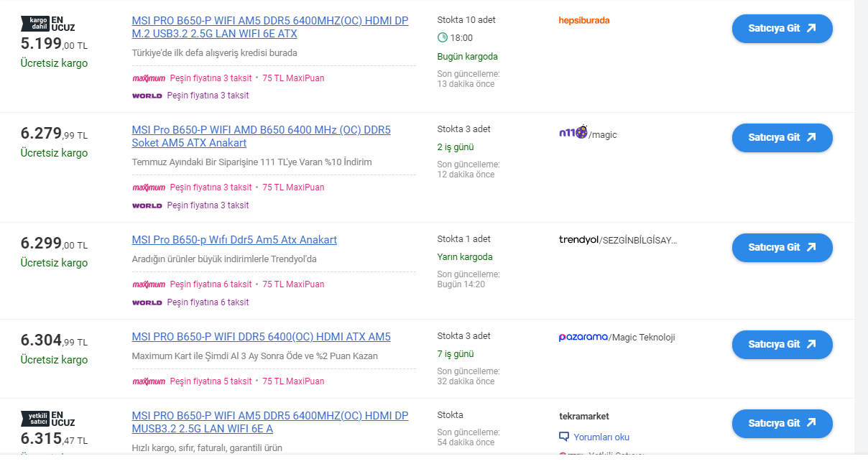Go to seller for the hepsiburada offer

[782, 29]
